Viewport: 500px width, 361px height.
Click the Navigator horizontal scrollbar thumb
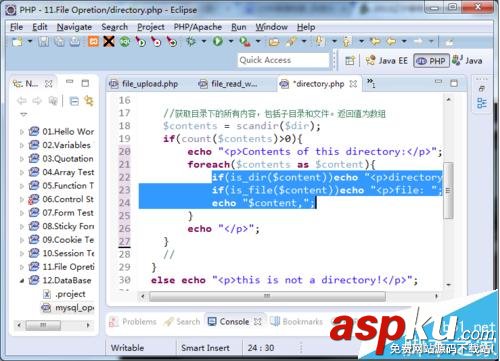43,325
